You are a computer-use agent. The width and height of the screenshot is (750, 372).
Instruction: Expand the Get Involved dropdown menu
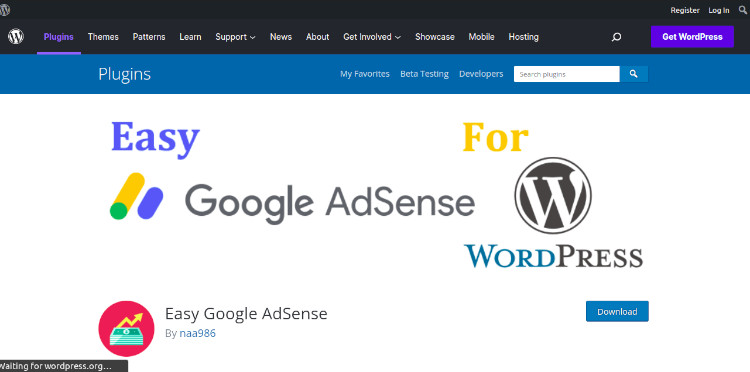click(372, 37)
